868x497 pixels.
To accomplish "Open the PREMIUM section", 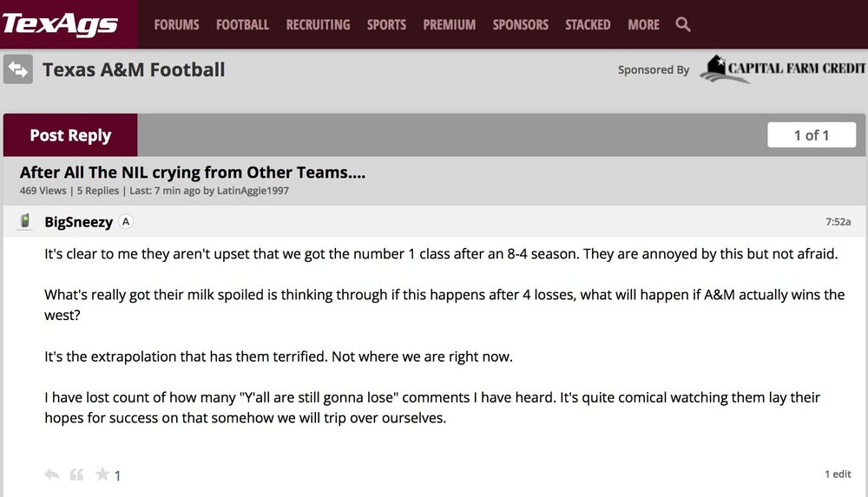I will point(449,24).
